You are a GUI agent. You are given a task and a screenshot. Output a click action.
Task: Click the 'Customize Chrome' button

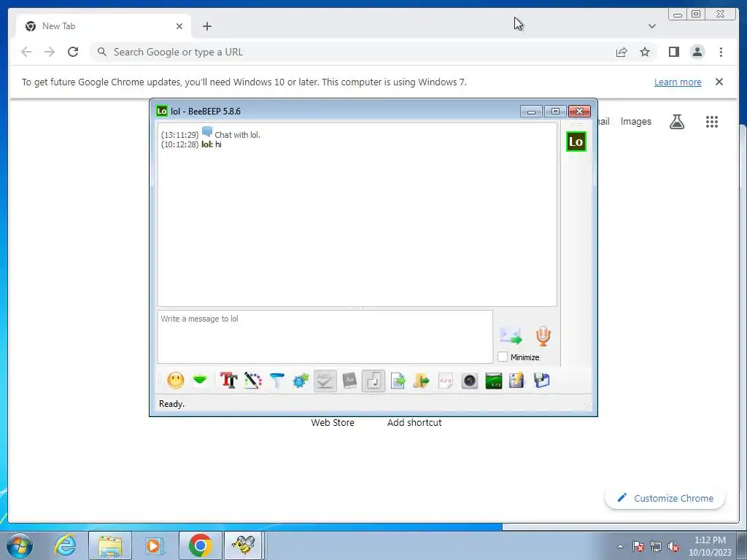665,498
